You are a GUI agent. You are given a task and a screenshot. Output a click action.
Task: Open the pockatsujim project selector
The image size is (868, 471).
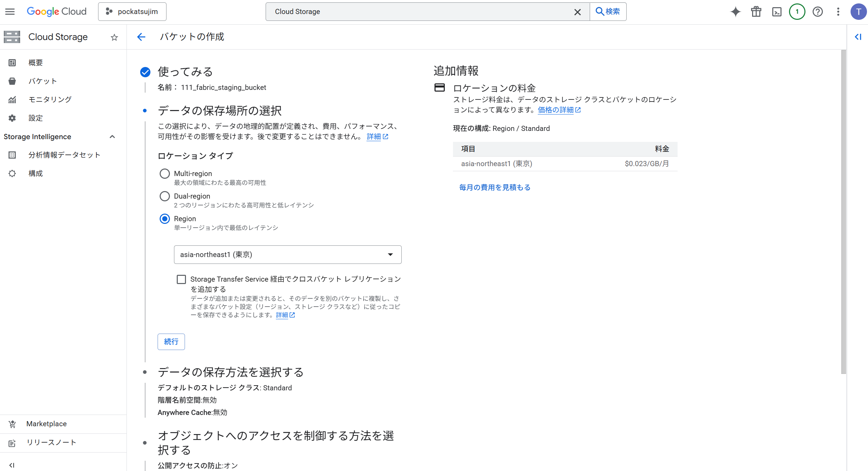pos(132,12)
